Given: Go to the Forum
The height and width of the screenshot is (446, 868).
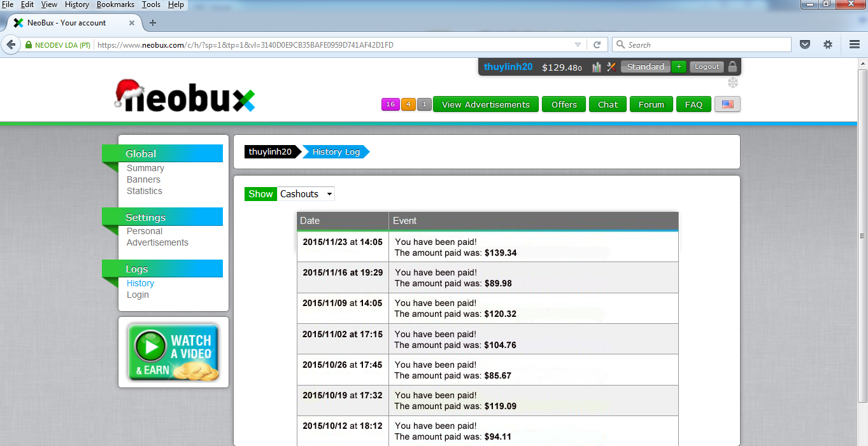Looking at the screenshot, I should click(x=651, y=104).
